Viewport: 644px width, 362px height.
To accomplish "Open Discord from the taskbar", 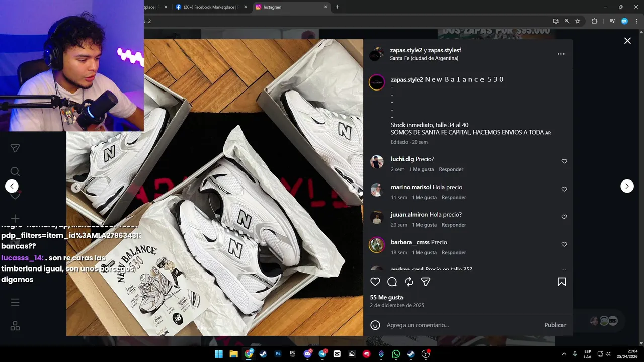I will click(x=307, y=354).
